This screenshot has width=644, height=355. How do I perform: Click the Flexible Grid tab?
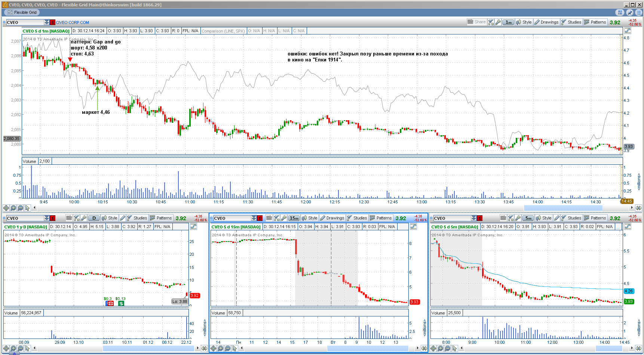22,12
